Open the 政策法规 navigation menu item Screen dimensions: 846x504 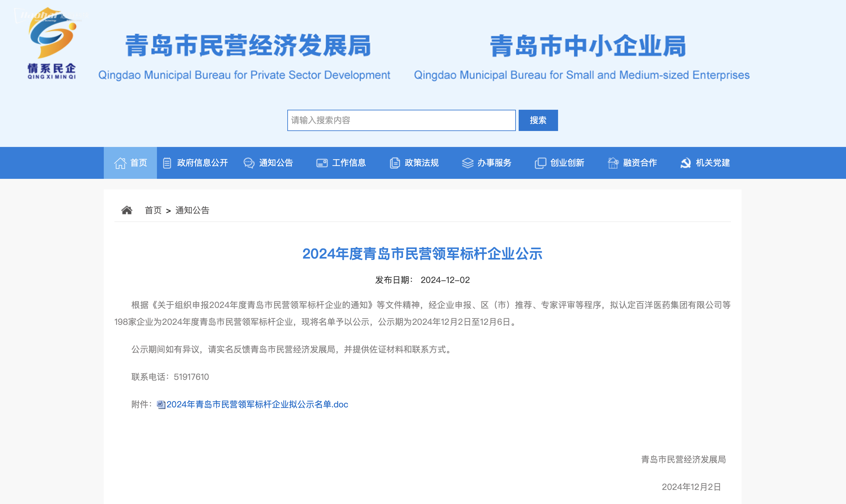(x=421, y=163)
